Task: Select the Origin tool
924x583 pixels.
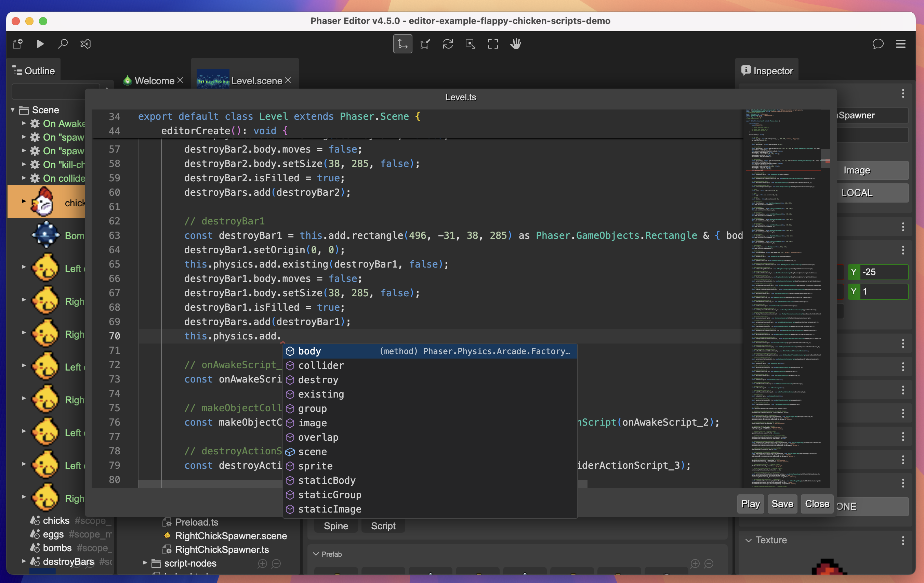Action: coord(471,44)
